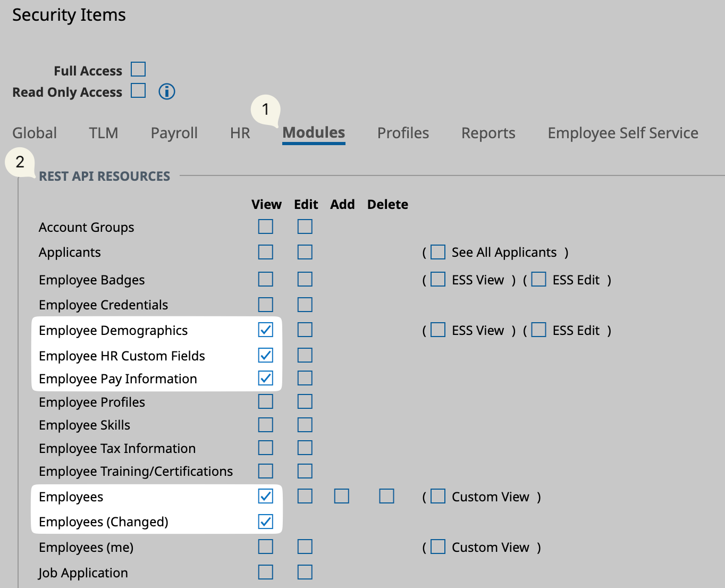The image size is (725, 588).
Task: Switch to the Reports tab
Action: coord(488,133)
